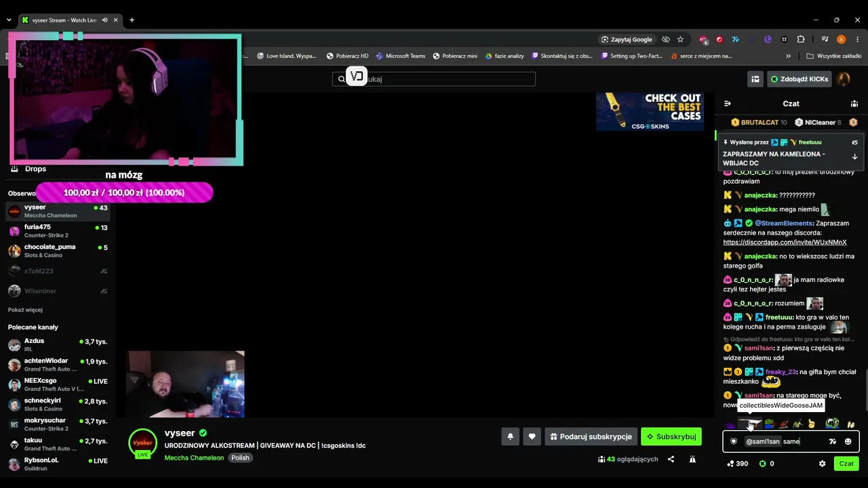Open KICKs balance showing 0

(766, 464)
